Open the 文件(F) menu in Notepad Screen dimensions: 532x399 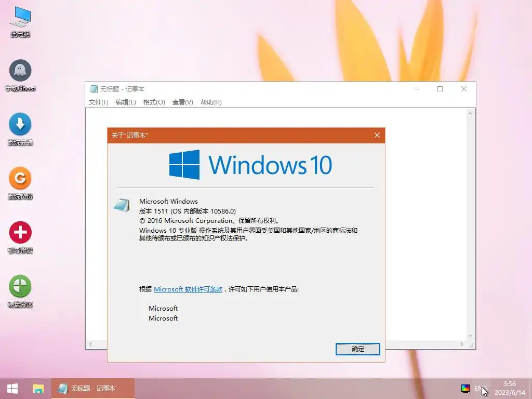click(x=98, y=102)
